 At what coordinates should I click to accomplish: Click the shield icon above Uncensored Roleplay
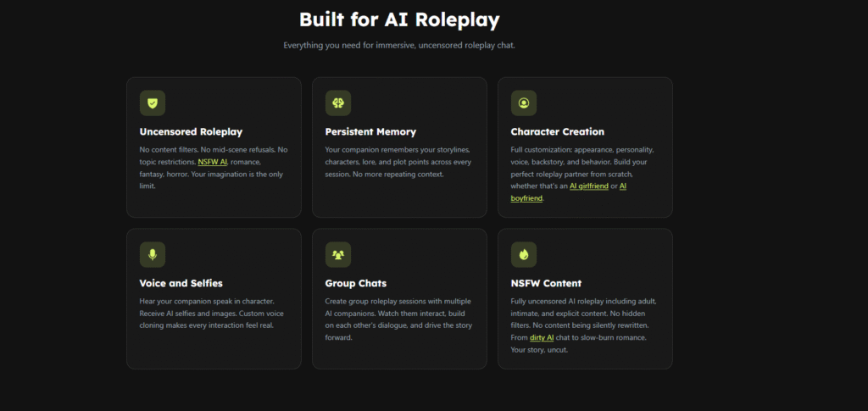153,103
